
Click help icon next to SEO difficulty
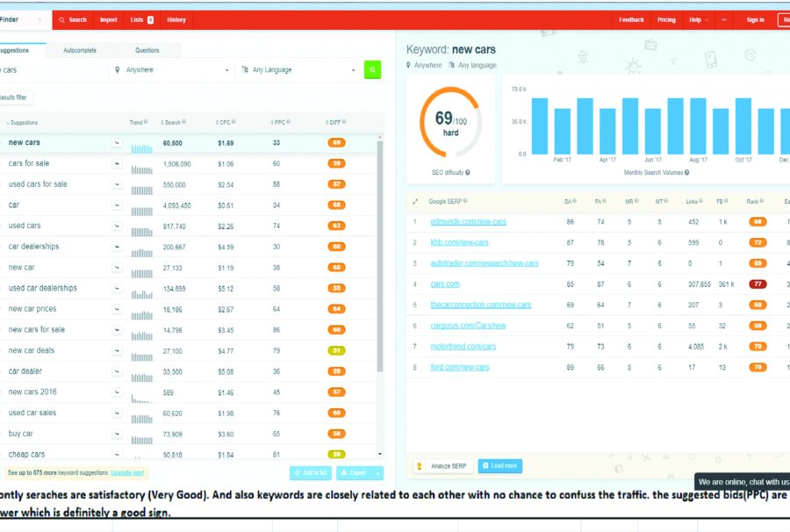(468, 172)
